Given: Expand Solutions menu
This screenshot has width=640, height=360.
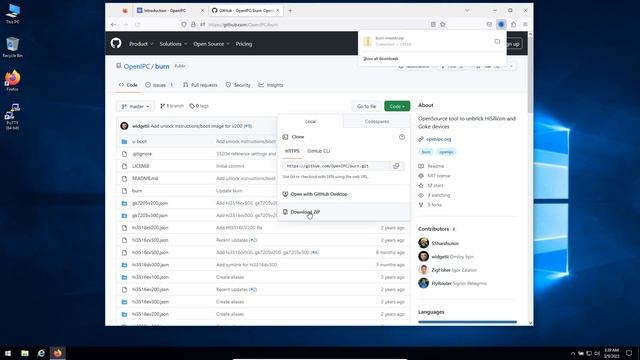Looking at the screenshot, I should tap(173, 44).
